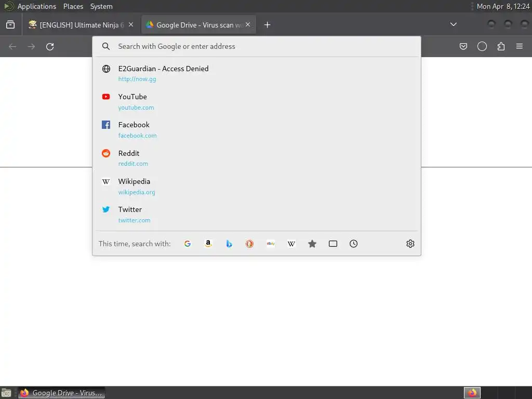Select the Google Drive Virus scan tab
This screenshot has width=532, height=399.
(198, 25)
